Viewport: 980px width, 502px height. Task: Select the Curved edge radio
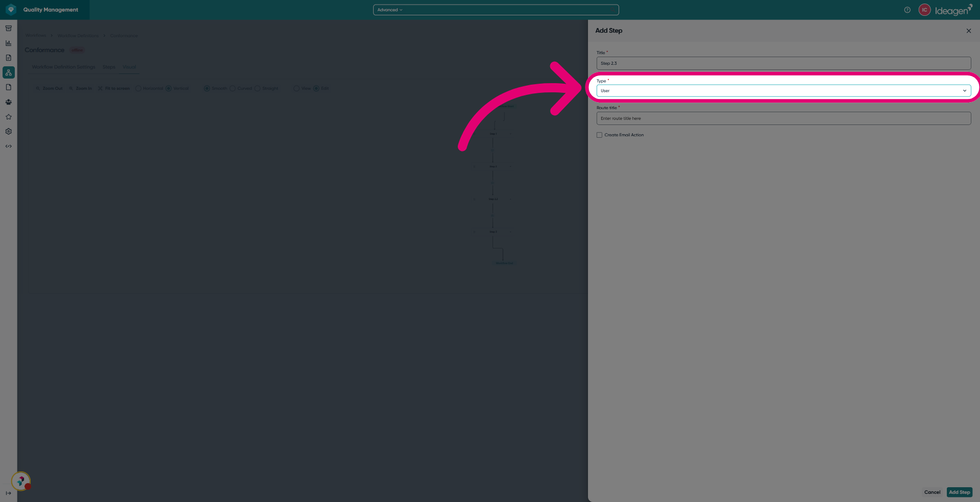click(233, 88)
